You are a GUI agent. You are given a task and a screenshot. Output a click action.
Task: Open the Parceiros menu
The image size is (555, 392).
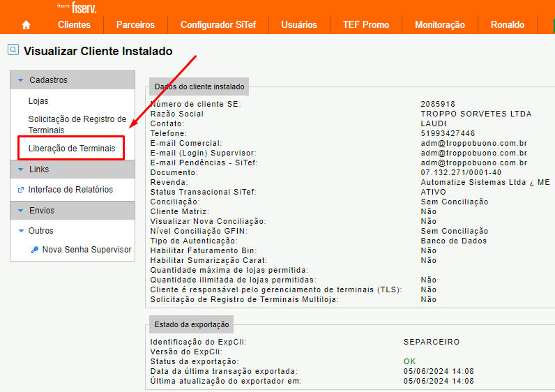pos(135,25)
